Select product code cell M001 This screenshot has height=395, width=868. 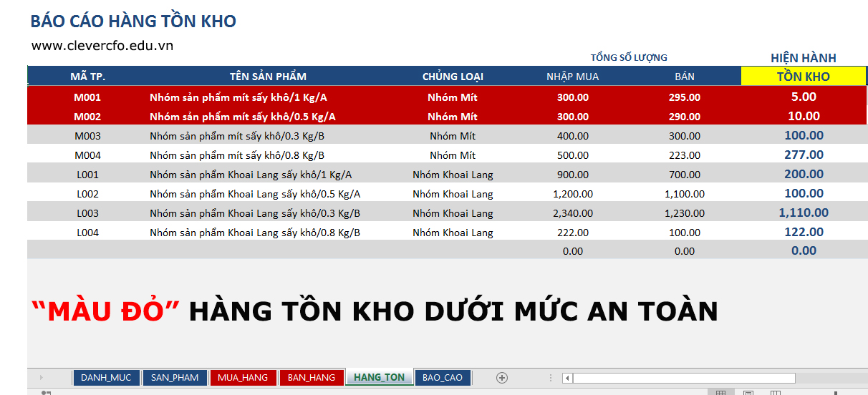(x=88, y=97)
